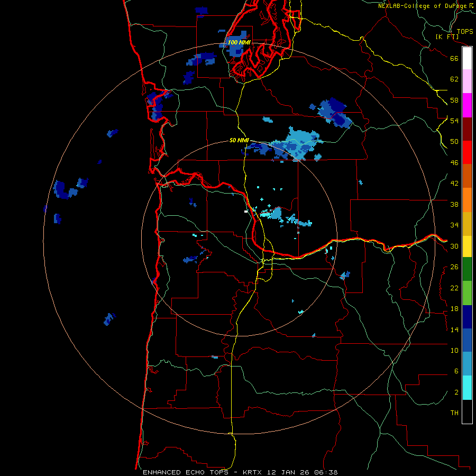This screenshot has width=476, height=476.
Task: Click legend value "26"
Action: click(454, 267)
